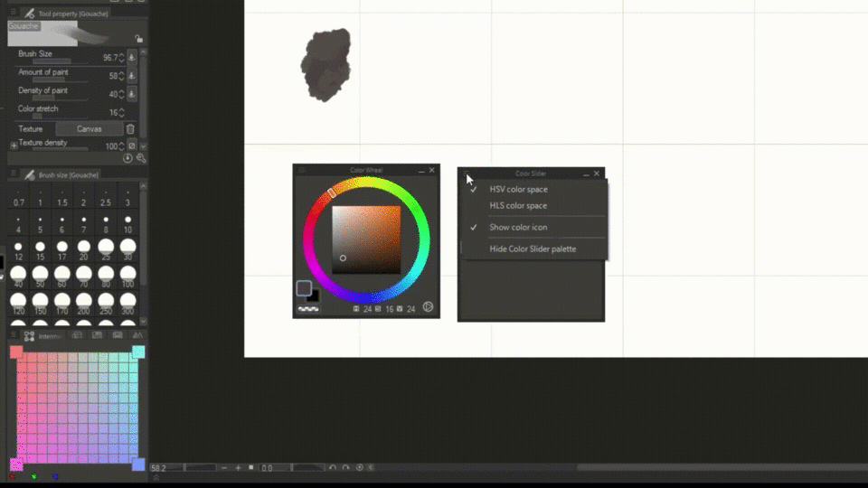868x488 pixels.
Task: Pick the cyan top-right corner color
Action: pyautogui.click(x=138, y=352)
